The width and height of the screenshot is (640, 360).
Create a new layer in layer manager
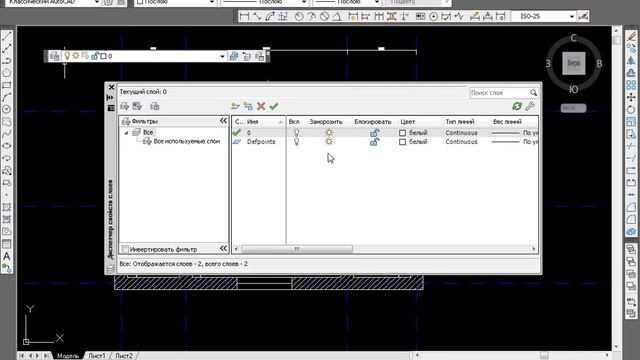click(235, 107)
